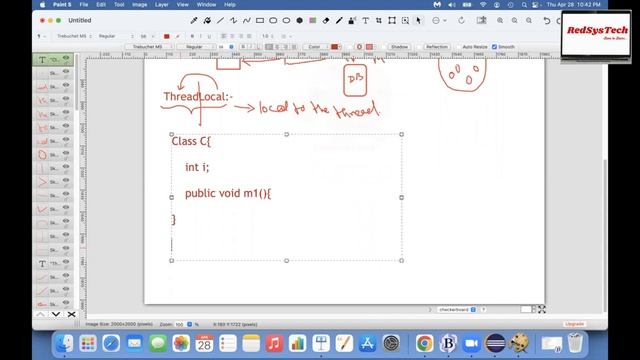The height and width of the screenshot is (360, 640).
Task: Click the zoom in magnifier
Action: (x=500, y=20)
